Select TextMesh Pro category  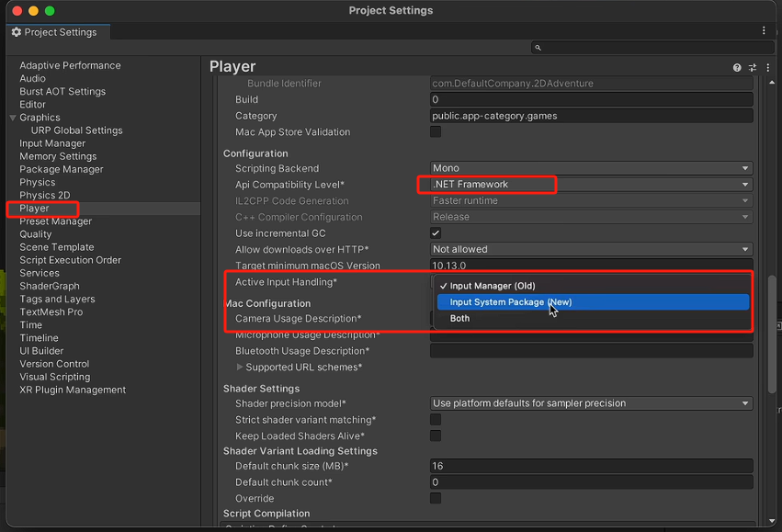[51, 311]
